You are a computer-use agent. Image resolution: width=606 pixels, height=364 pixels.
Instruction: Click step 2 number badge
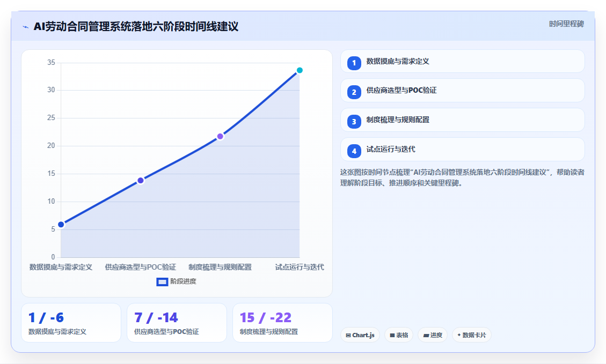point(354,92)
